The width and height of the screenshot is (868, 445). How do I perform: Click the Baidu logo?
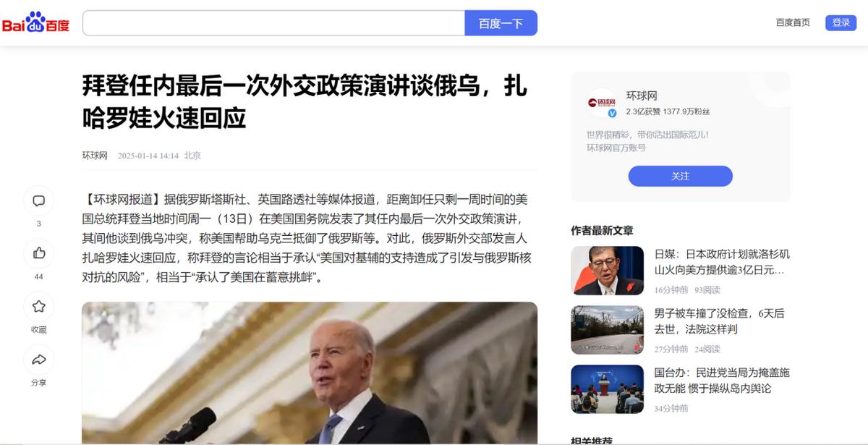tap(35, 22)
